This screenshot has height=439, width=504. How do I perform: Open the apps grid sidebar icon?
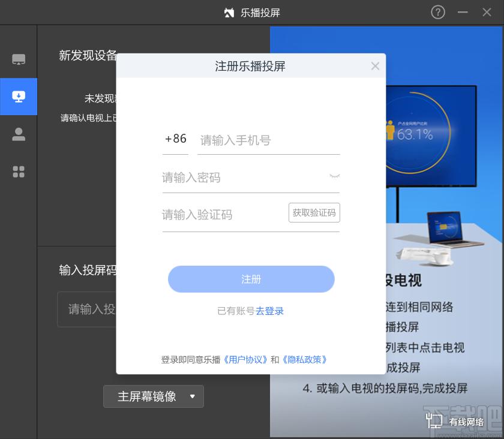pyautogui.click(x=19, y=172)
